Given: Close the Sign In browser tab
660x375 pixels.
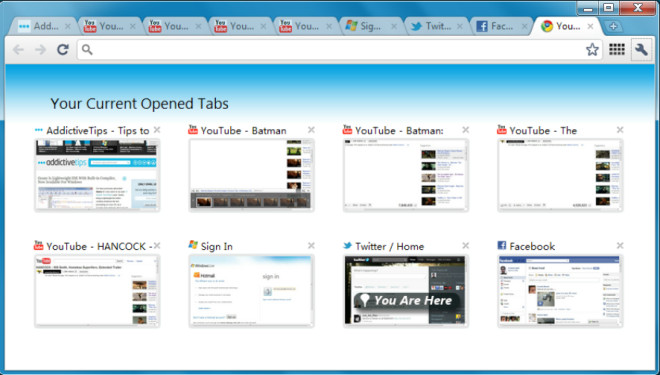Looking at the screenshot, I should pyautogui.click(x=394, y=27).
